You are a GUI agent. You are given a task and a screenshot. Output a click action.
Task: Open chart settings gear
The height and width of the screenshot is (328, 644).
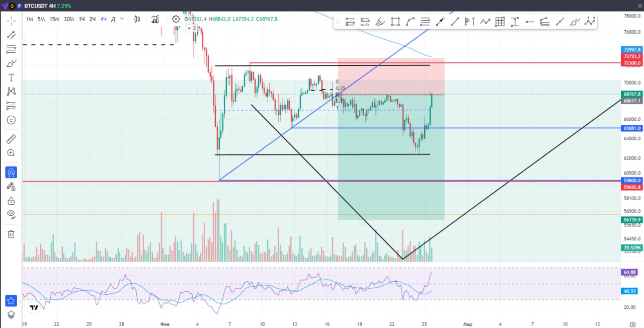tap(176, 19)
